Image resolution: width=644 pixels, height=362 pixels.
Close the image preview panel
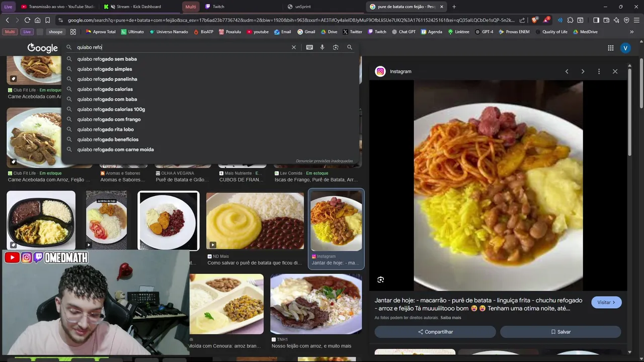tap(615, 71)
